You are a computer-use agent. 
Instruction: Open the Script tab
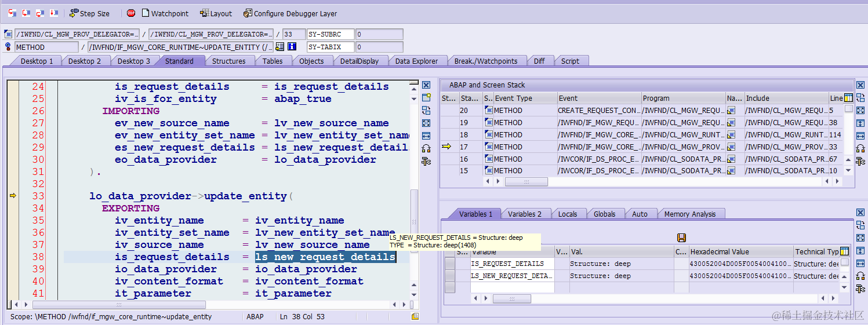[x=570, y=61]
